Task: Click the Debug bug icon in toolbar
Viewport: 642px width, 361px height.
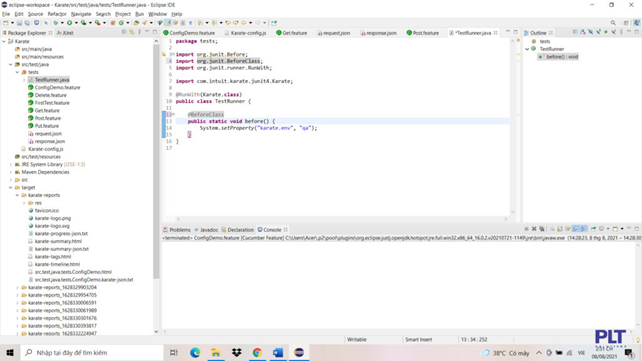Action: tap(56, 23)
